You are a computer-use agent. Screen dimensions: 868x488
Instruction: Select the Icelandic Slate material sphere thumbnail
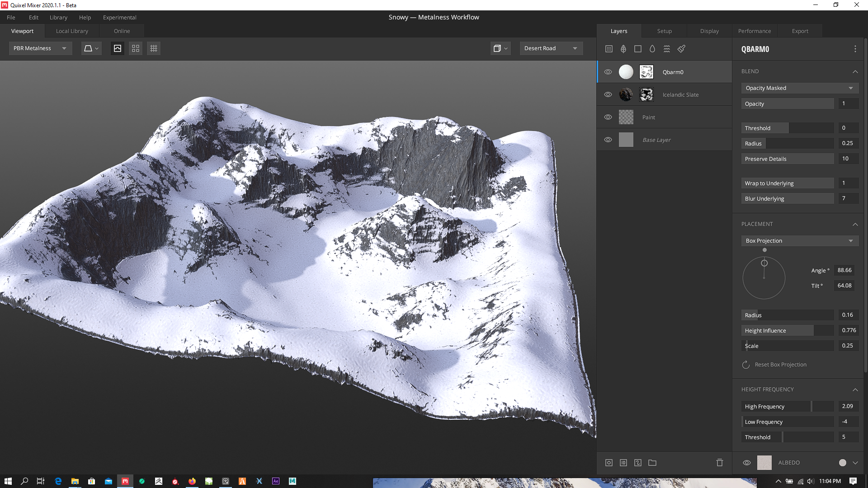coord(626,94)
